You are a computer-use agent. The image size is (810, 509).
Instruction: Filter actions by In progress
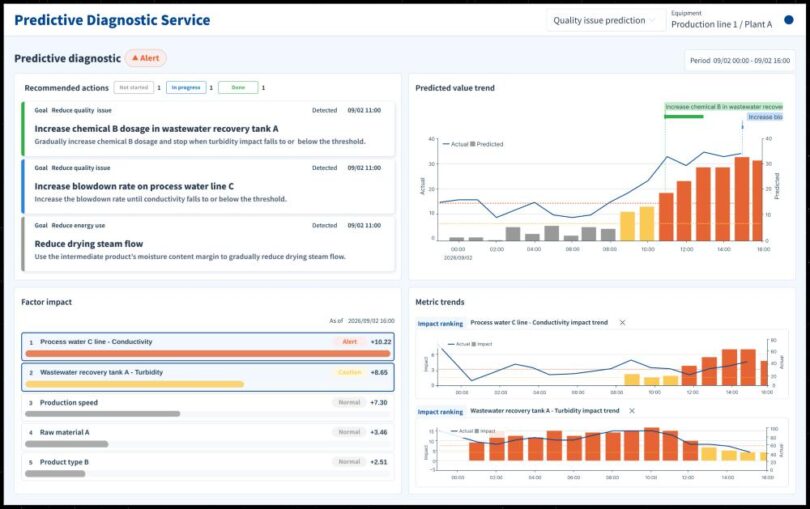click(186, 88)
